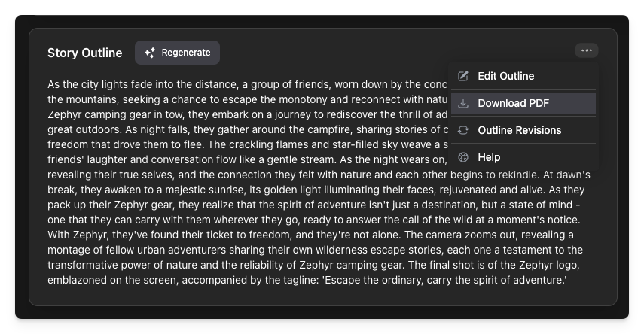Open Outline Revisions from the menu
644x334 pixels.
pos(523,130)
